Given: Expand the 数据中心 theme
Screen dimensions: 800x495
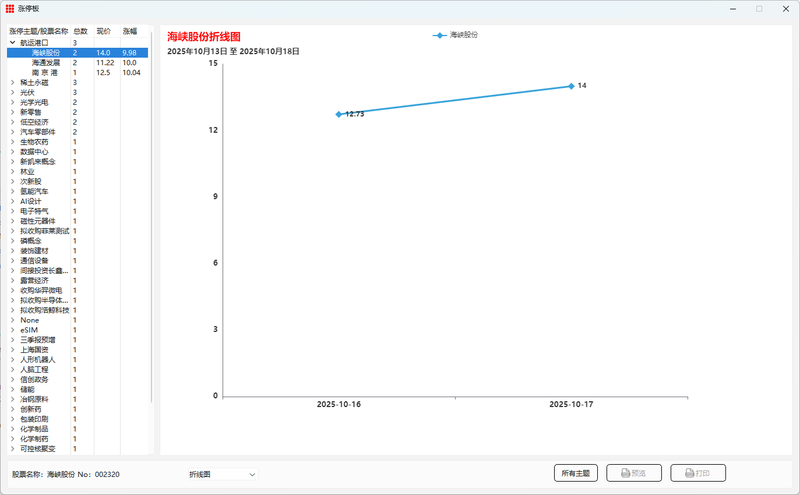Looking at the screenshot, I should (13, 152).
